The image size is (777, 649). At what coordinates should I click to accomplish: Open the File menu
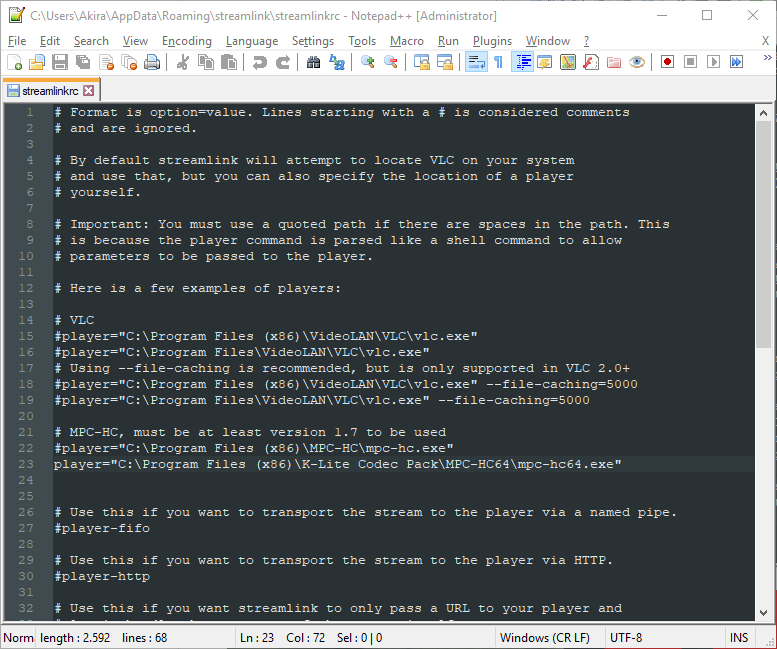click(x=17, y=41)
